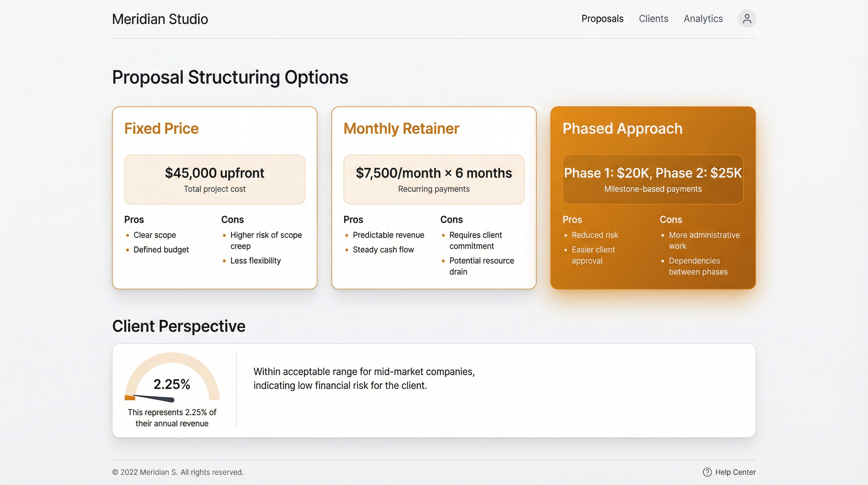Click the Client Perspective heading

(179, 326)
